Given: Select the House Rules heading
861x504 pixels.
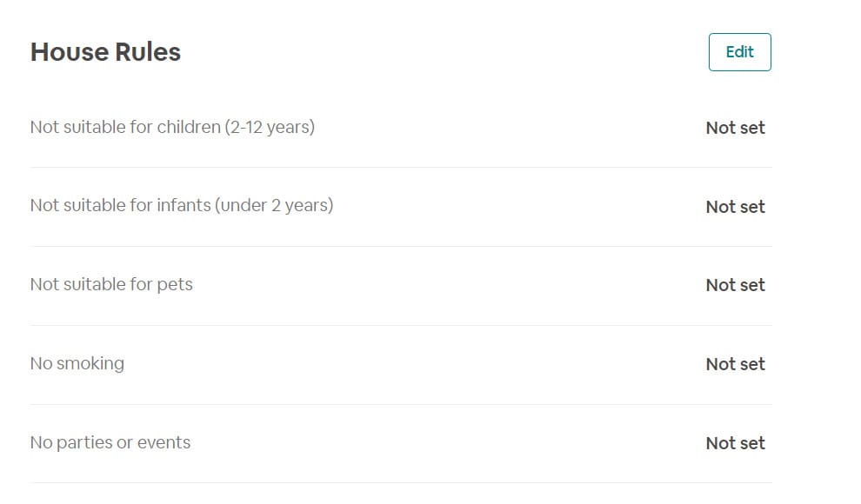Looking at the screenshot, I should [x=105, y=52].
